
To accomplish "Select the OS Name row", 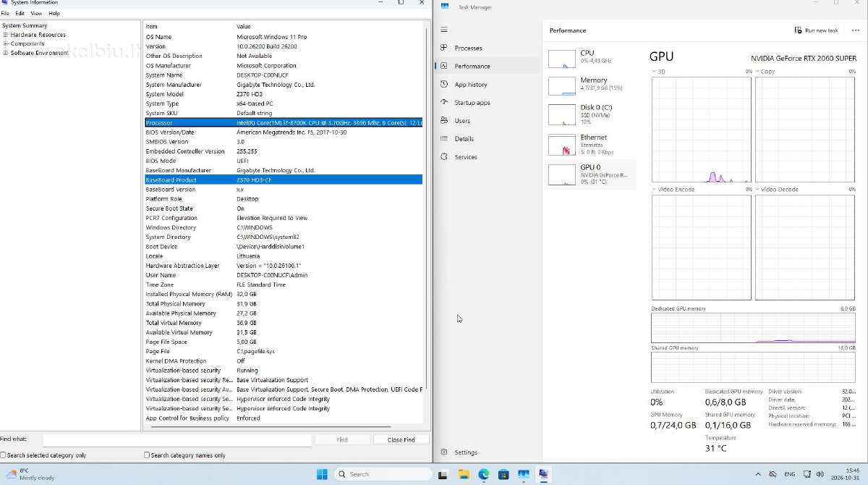I will (283, 37).
